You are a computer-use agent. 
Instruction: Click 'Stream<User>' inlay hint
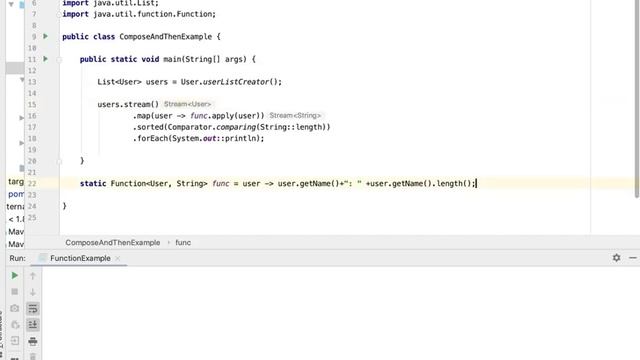click(188, 104)
